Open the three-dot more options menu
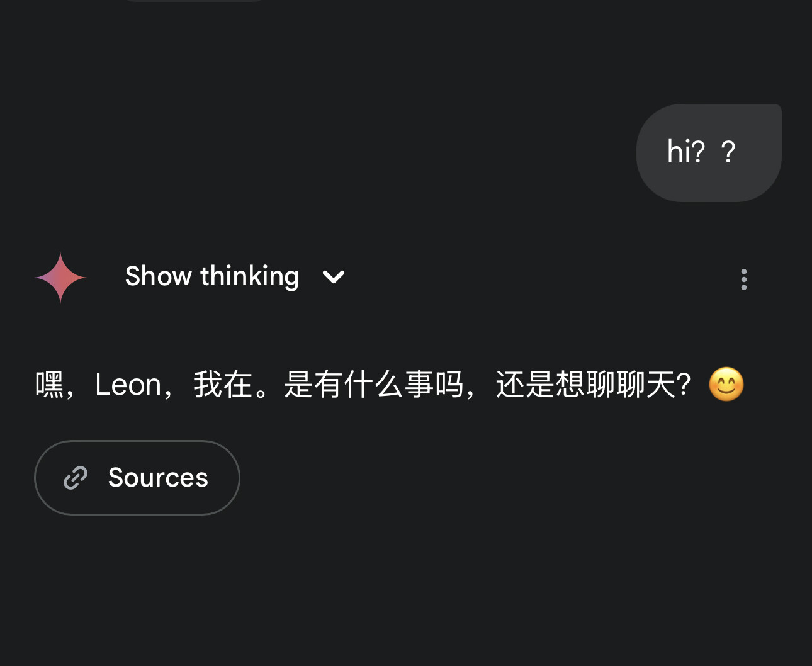 [x=744, y=279]
